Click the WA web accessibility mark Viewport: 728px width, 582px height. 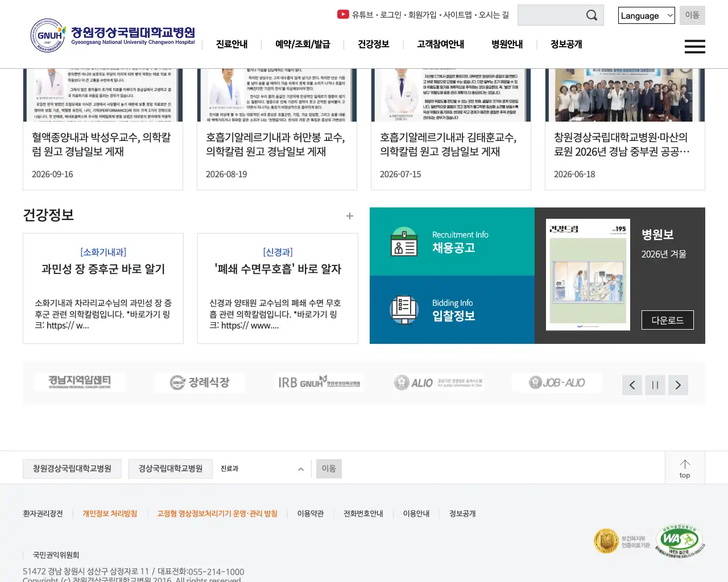(x=679, y=541)
